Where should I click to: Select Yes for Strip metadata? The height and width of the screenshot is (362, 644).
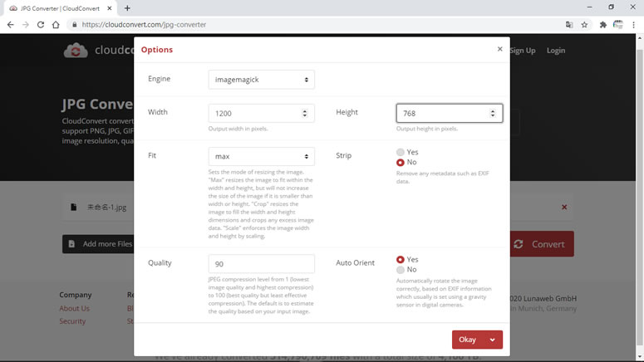pyautogui.click(x=400, y=152)
